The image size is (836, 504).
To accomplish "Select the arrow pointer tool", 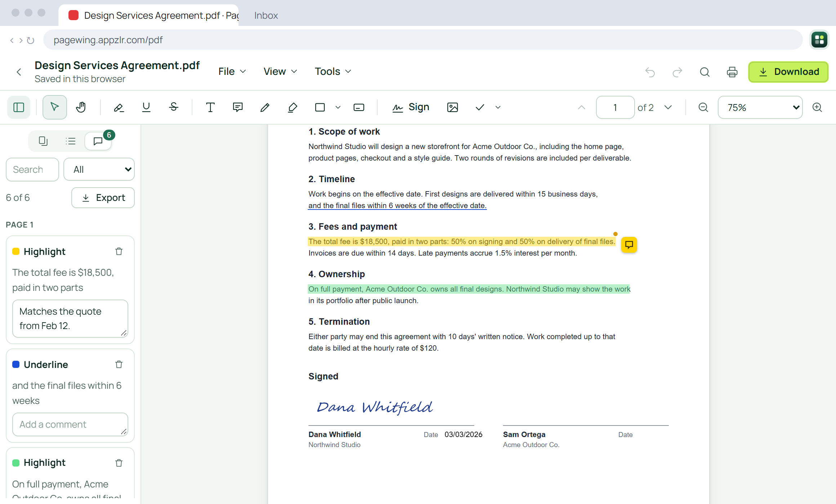I will click(x=55, y=107).
